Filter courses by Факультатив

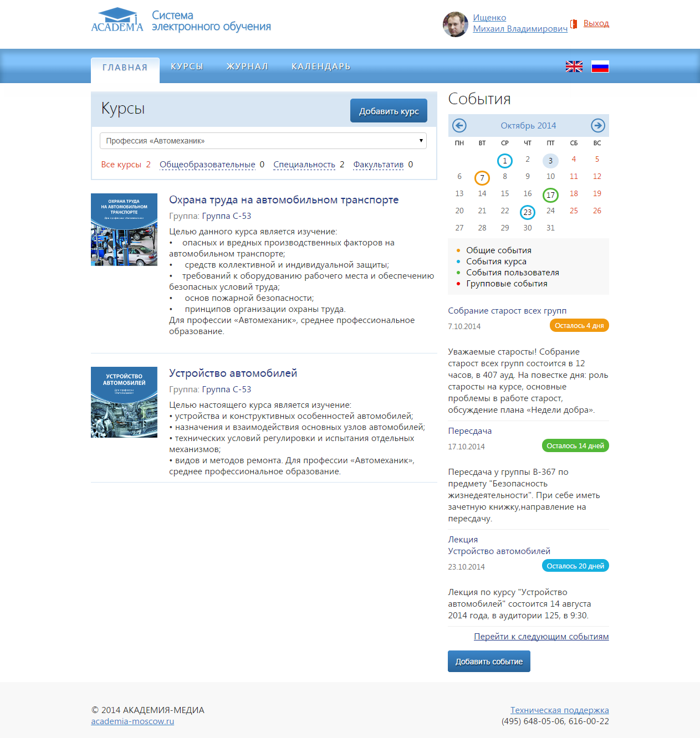point(378,165)
